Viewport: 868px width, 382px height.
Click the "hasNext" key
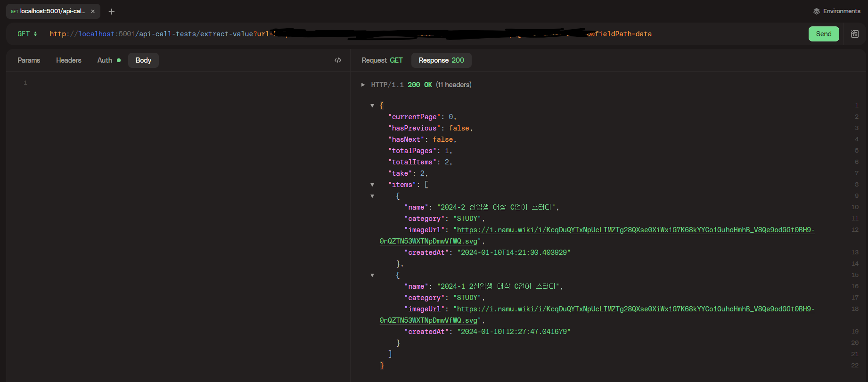[406, 139]
